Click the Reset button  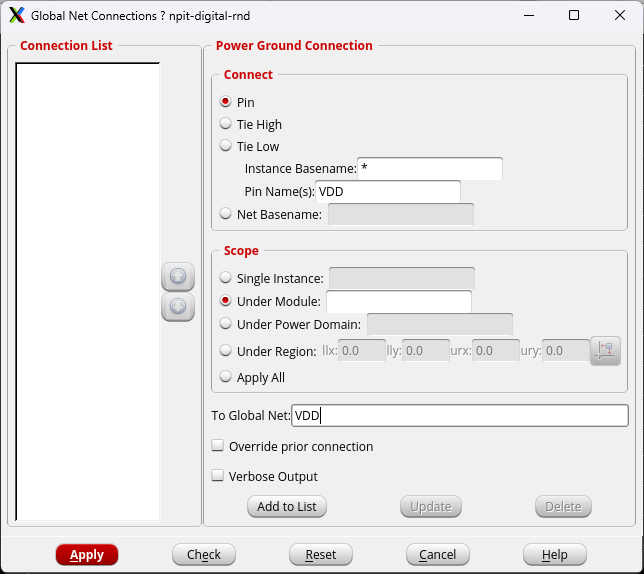click(321, 555)
